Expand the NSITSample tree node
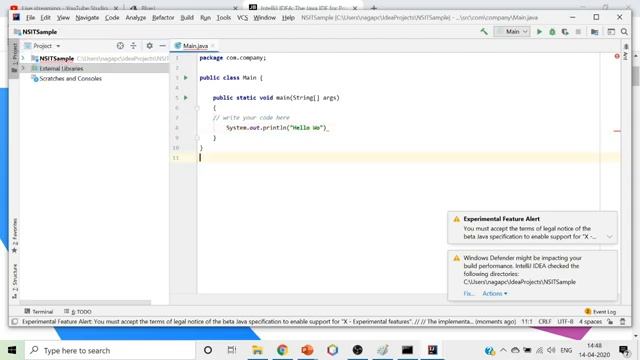Screen dimensions: 640x360 click(23, 58)
